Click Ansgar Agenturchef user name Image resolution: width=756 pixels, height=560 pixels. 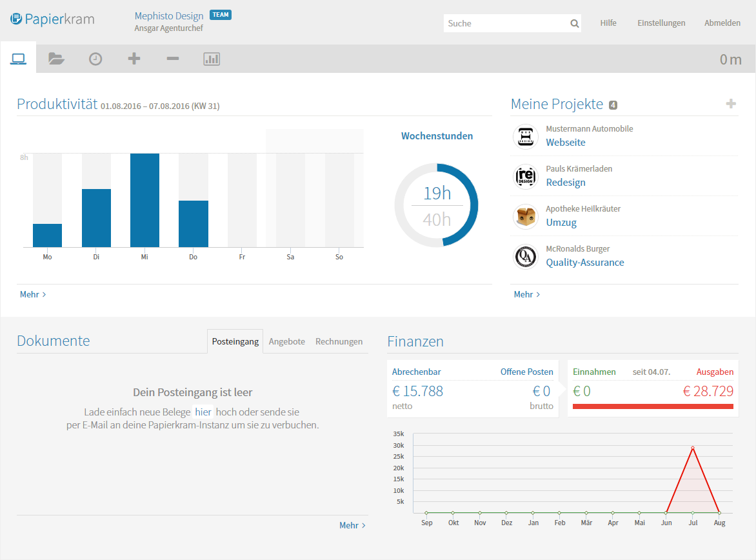[x=168, y=28]
